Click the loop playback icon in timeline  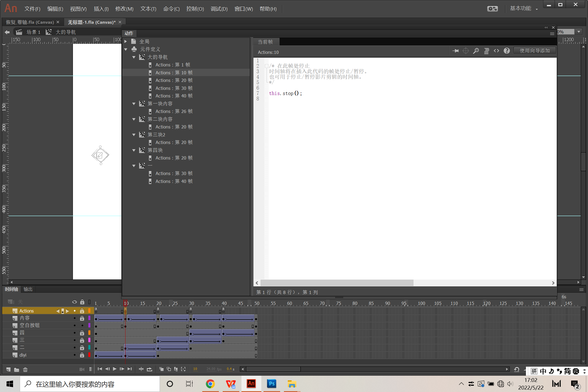[x=149, y=369]
